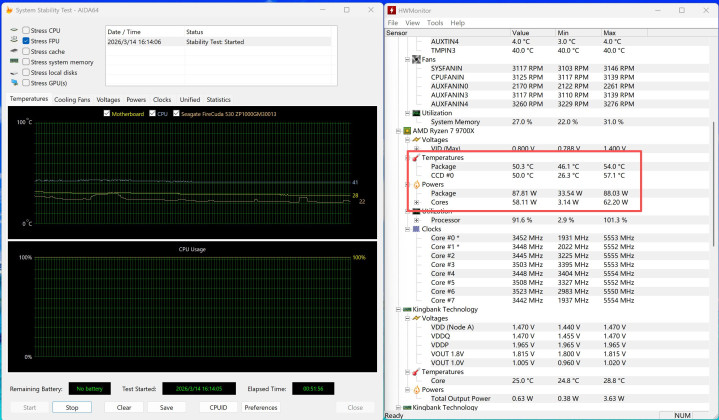Screen dimensions: 719x420
Task: Click the AMD Ryzen 7 9700X chip icon
Action: [406, 130]
